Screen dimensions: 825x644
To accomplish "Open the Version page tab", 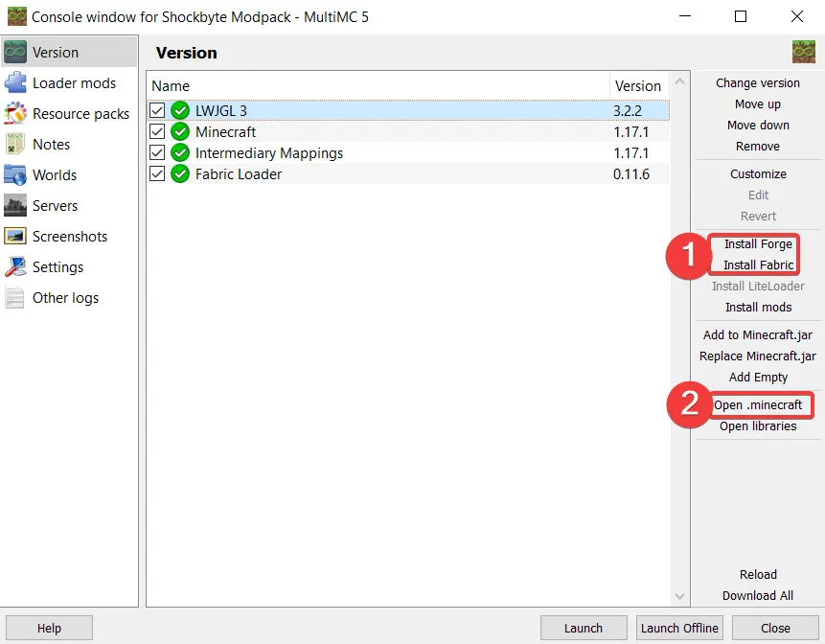I will pos(69,52).
